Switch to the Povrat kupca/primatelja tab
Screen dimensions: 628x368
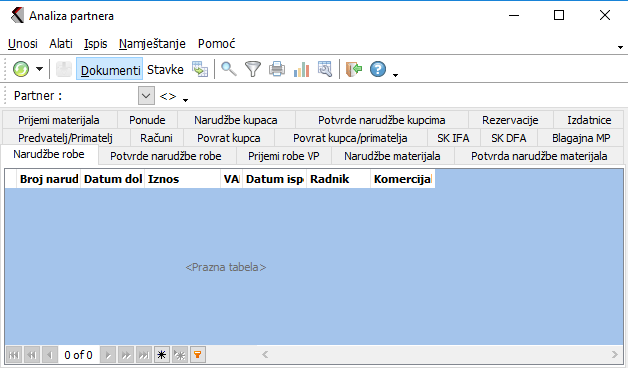(x=350, y=138)
